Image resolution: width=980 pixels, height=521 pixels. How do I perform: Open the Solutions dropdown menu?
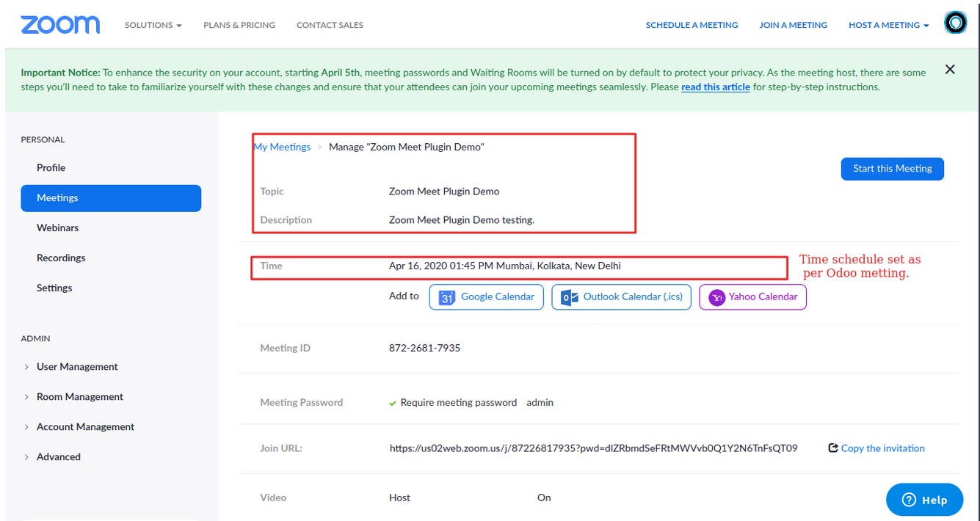click(153, 25)
